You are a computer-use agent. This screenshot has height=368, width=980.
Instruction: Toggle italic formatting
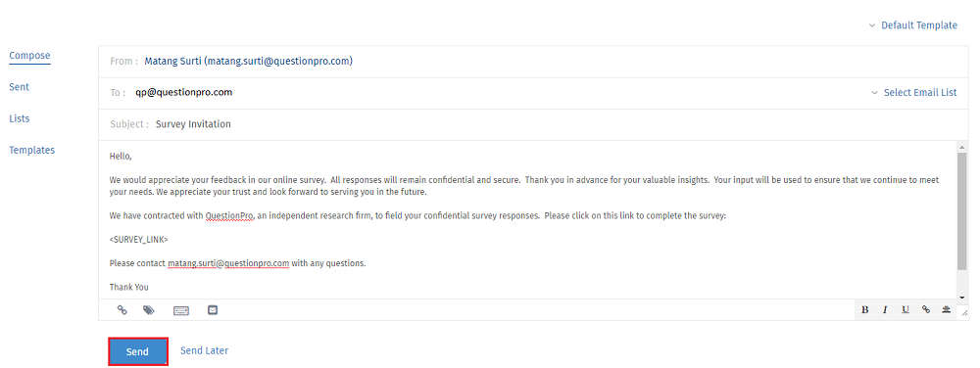(x=885, y=310)
